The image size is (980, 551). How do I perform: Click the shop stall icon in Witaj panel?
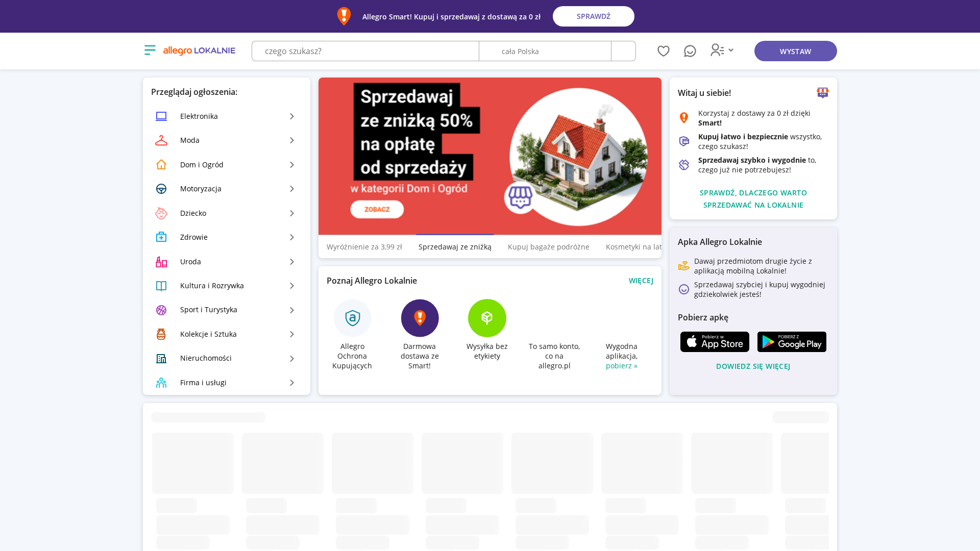tap(823, 93)
